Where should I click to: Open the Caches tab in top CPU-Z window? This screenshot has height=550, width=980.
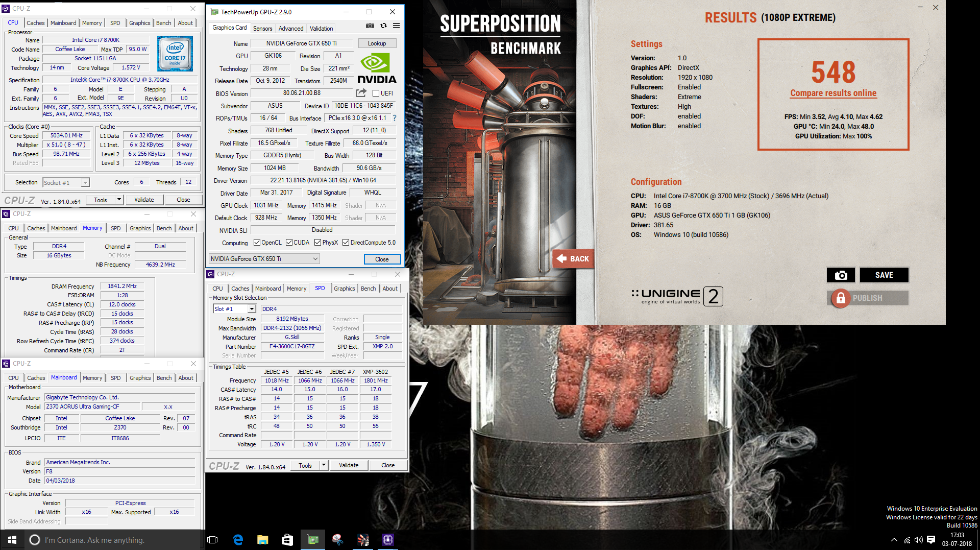(x=36, y=23)
